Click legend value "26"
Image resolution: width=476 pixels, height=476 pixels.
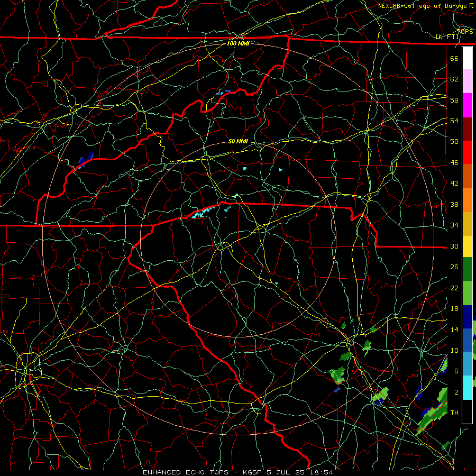pyautogui.click(x=454, y=267)
